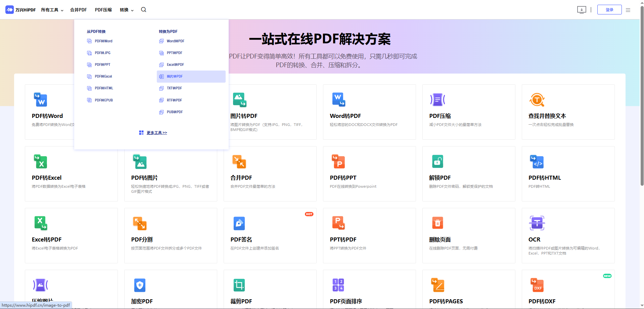
Task: Click 合并PDF in the navigation bar
Action: pyautogui.click(x=78, y=10)
